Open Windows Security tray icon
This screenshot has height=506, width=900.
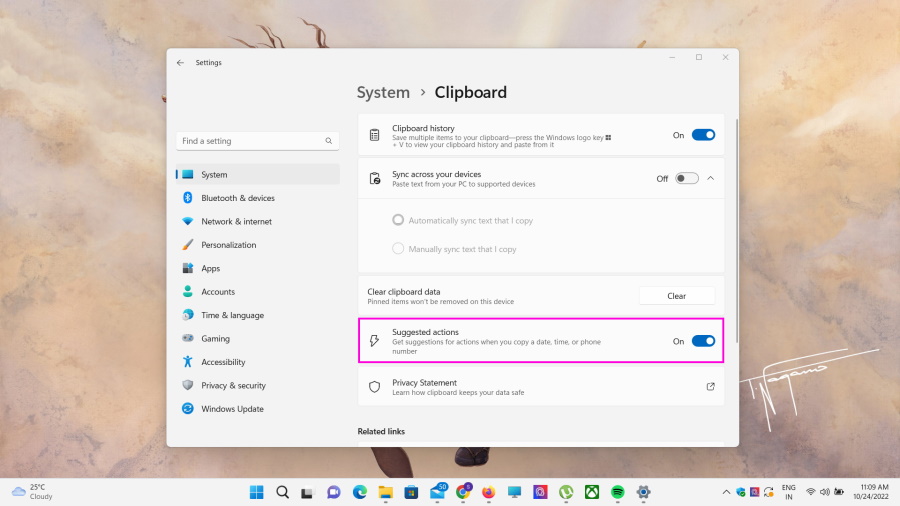click(740, 492)
